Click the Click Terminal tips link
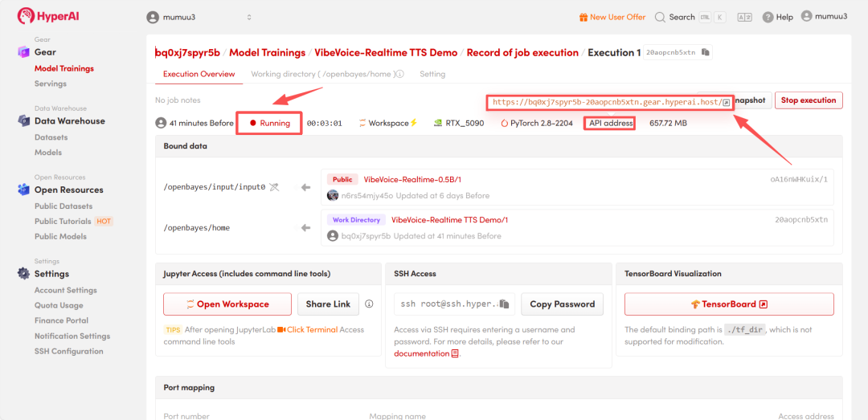 coord(312,329)
